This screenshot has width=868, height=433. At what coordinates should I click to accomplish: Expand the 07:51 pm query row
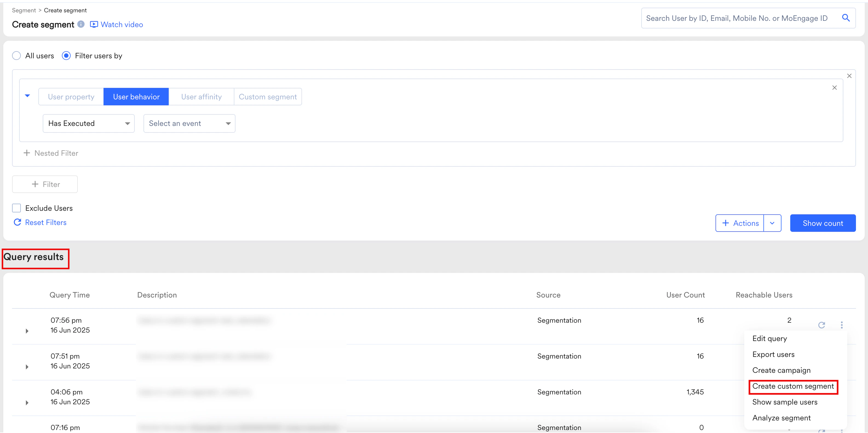click(x=27, y=367)
